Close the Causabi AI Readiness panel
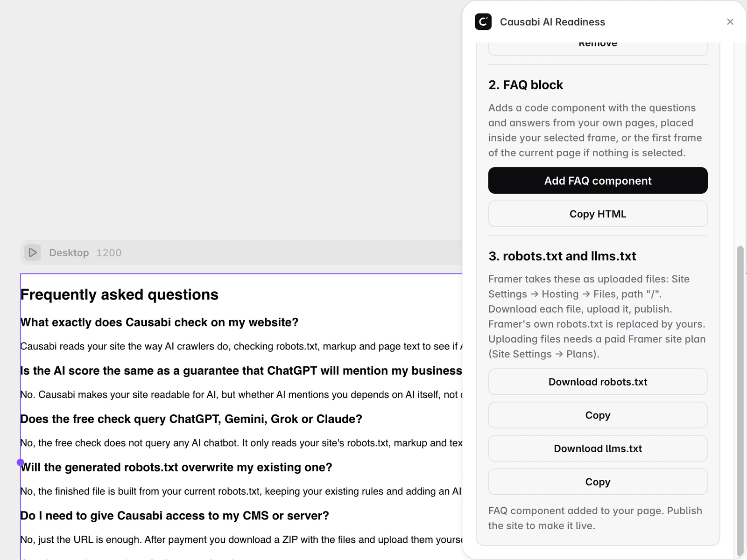Image resolution: width=747 pixels, height=560 pixels. pyautogui.click(x=730, y=21)
